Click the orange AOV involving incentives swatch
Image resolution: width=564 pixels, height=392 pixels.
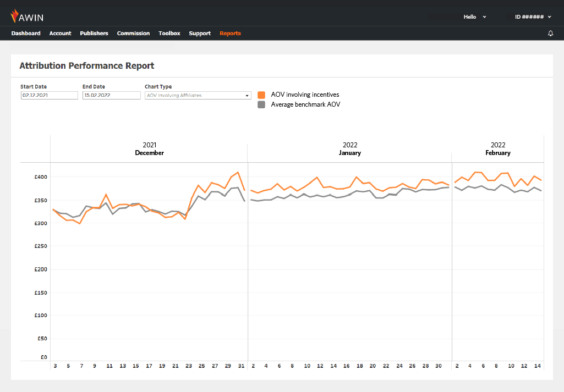[261, 95]
